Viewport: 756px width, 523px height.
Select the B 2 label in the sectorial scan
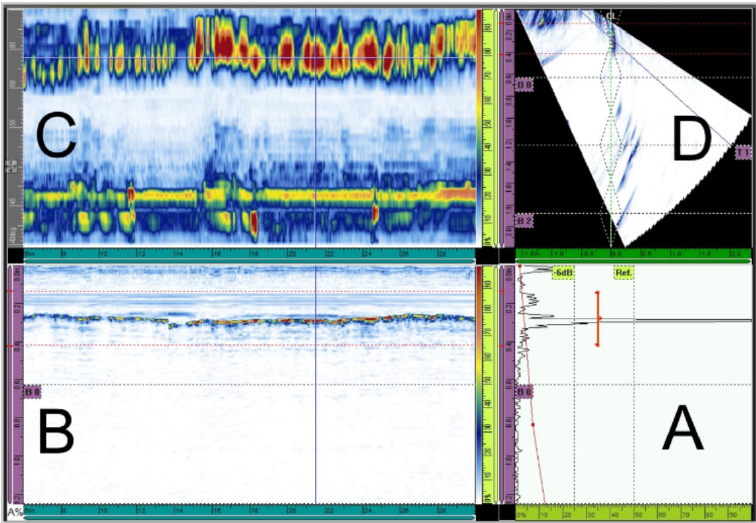tap(526, 221)
